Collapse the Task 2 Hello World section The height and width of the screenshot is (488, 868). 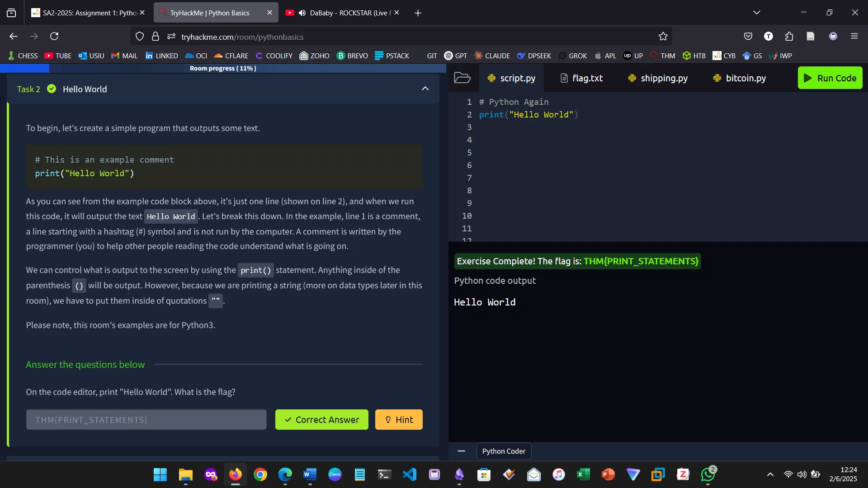point(425,89)
